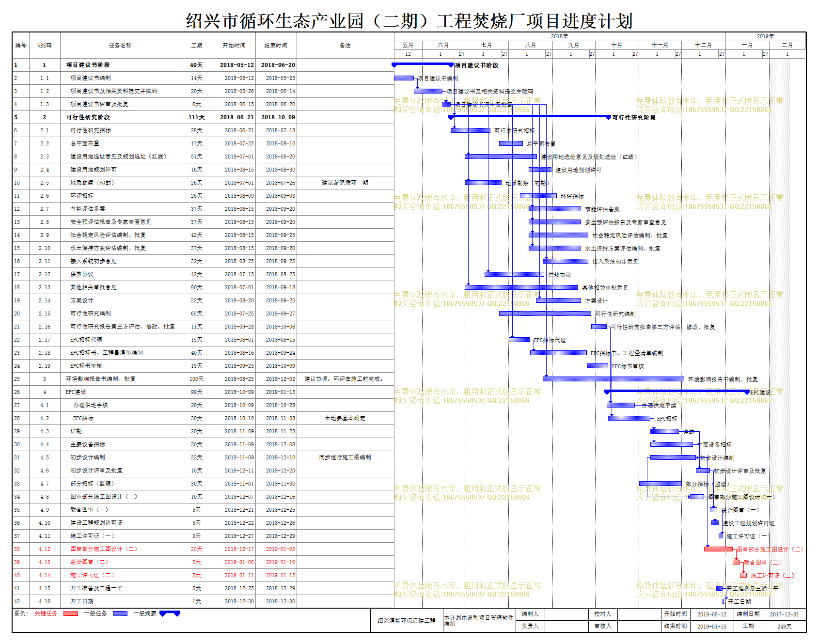Click the 编制人 label in the footer
818x644 pixels.
pos(530,614)
